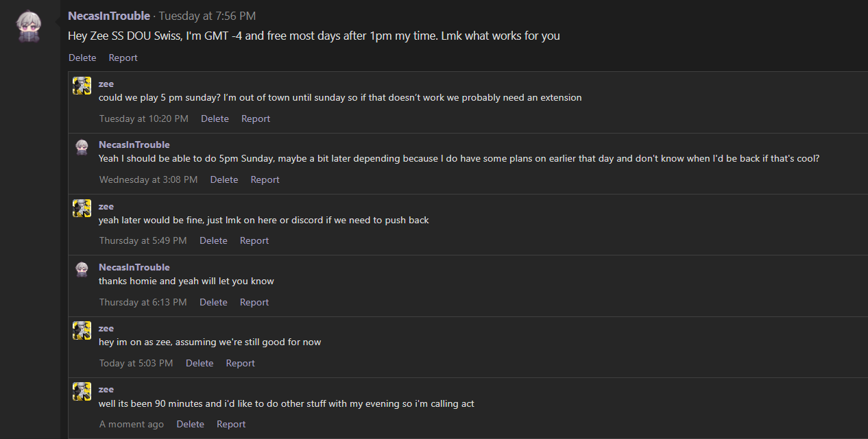The image size is (868, 439).
Task: Open the NecasInTrouble username in the post header
Action: [x=109, y=16]
